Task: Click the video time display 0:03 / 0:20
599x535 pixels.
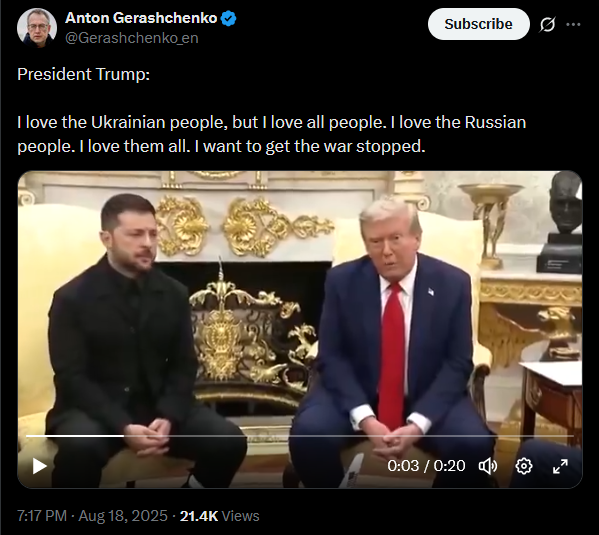Action: pos(426,466)
